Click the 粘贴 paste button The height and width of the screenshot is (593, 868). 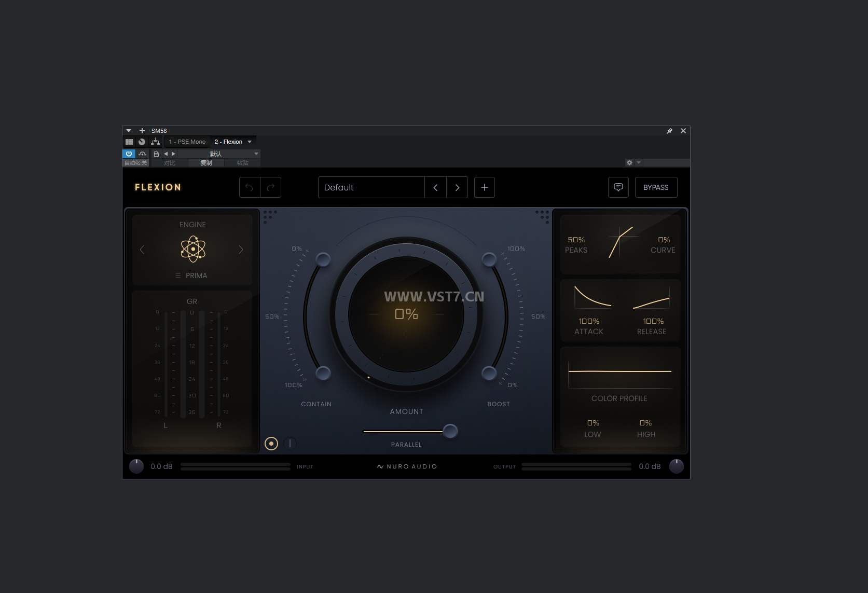click(x=242, y=163)
